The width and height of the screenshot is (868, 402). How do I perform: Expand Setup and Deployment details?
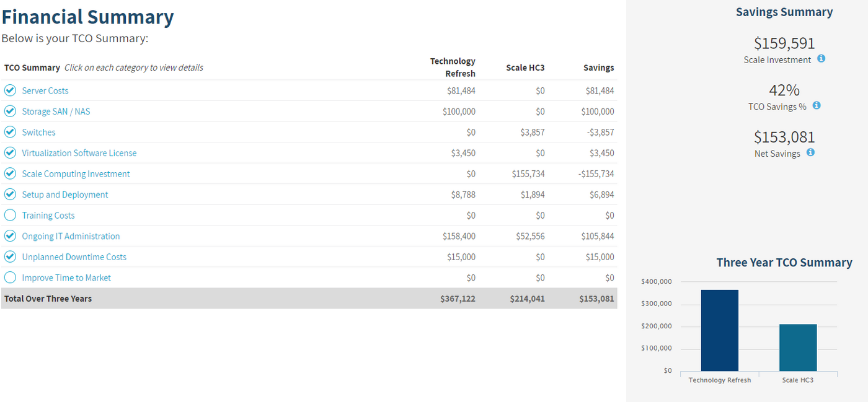tap(64, 194)
